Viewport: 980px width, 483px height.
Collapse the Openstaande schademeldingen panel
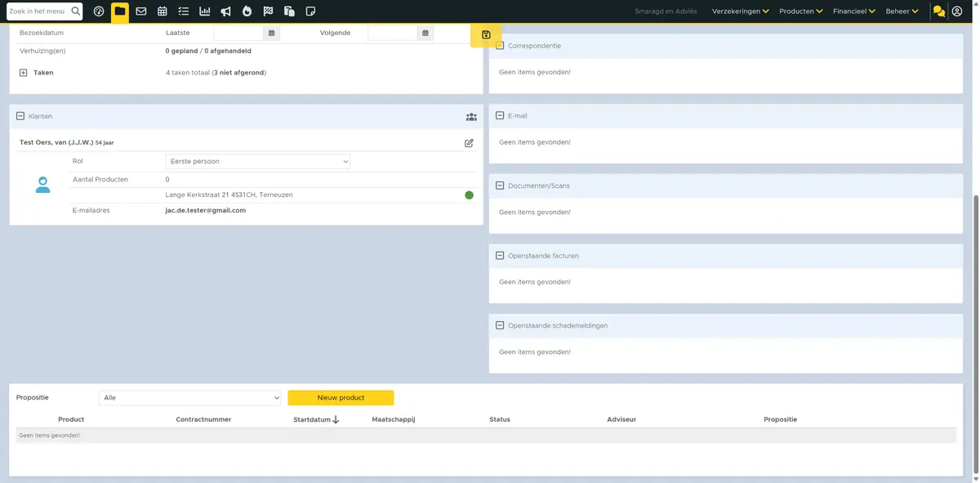click(x=500, y=325)
